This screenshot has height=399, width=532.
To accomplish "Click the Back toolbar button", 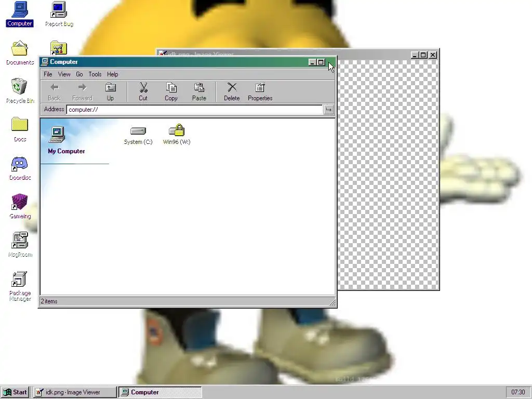I will (54, 92).
